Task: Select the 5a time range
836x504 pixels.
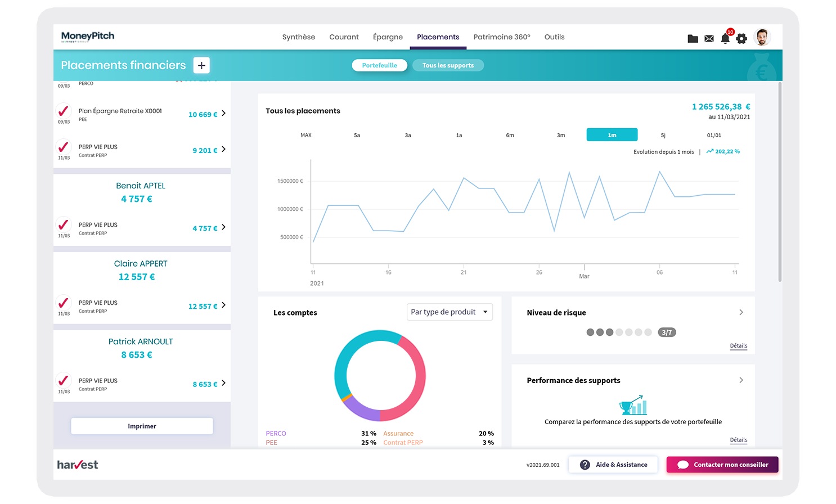Action: click(357, 135)
